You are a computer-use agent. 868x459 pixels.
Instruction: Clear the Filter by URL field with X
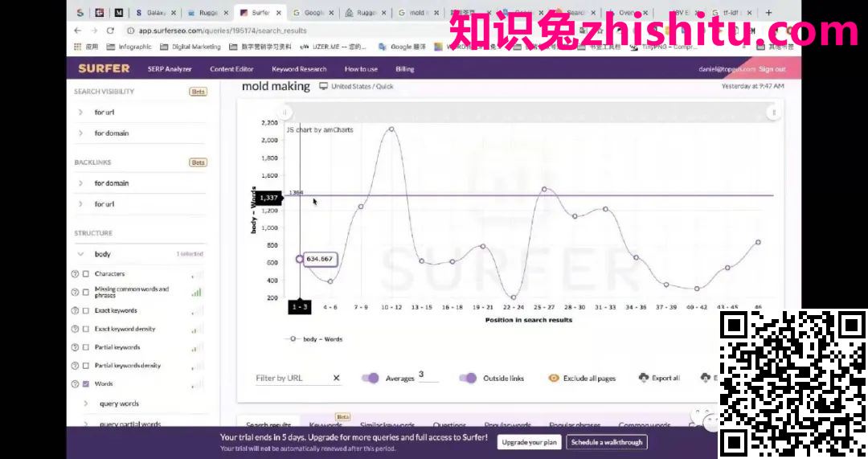tap(336, 378)
